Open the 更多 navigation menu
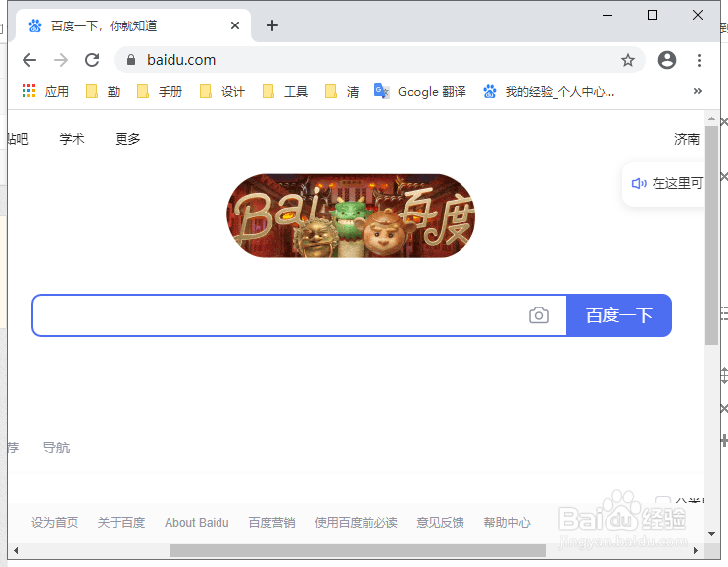The image size is (728, 567). (127, 139)
